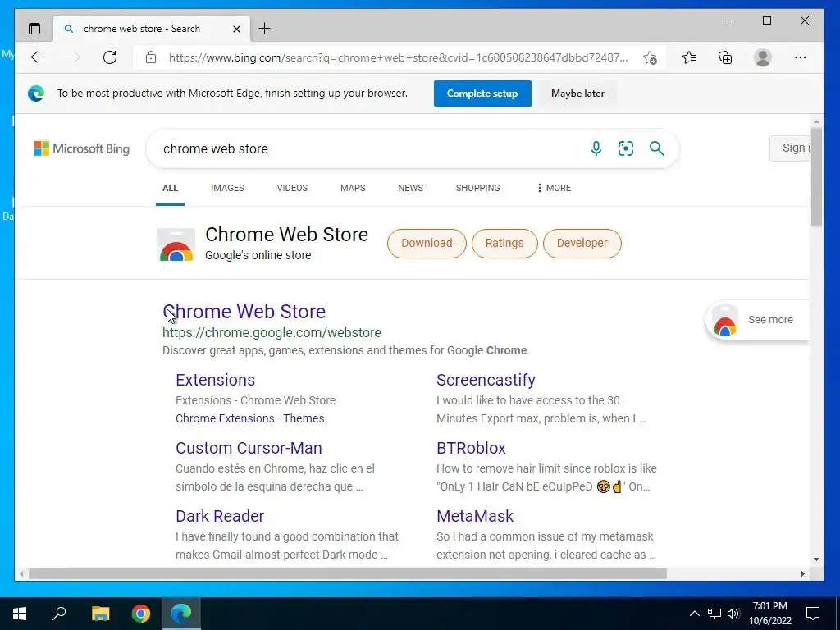Image resolution: width=840 pixels, height=630 pixels.
Task: Click the See more side card
Action: click(757, 320)
